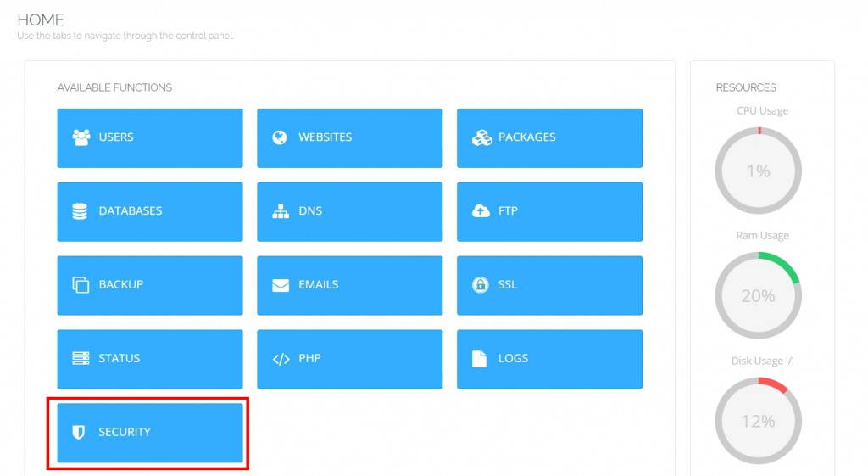The width and height of the screenshot is (868, 476).
Task: Click the SSL padlock icon
Action: coord(480,285)
